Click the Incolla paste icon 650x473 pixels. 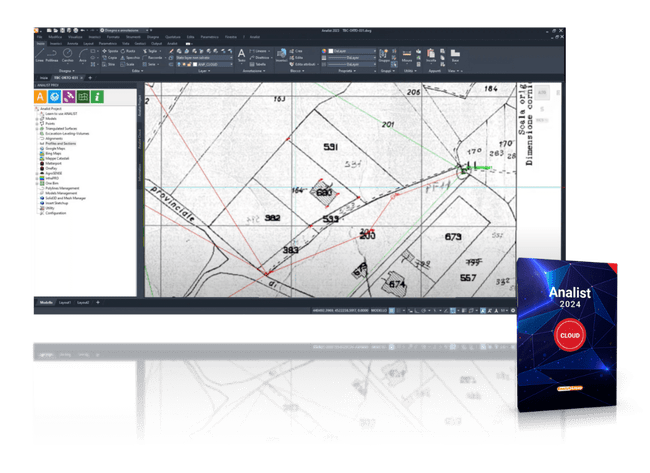(x=431, y=56)
